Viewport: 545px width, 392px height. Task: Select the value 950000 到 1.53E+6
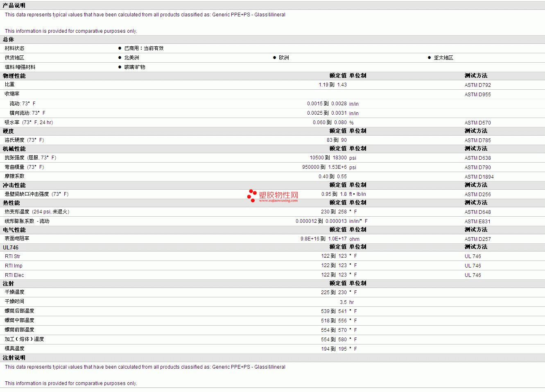pos(324,167)
